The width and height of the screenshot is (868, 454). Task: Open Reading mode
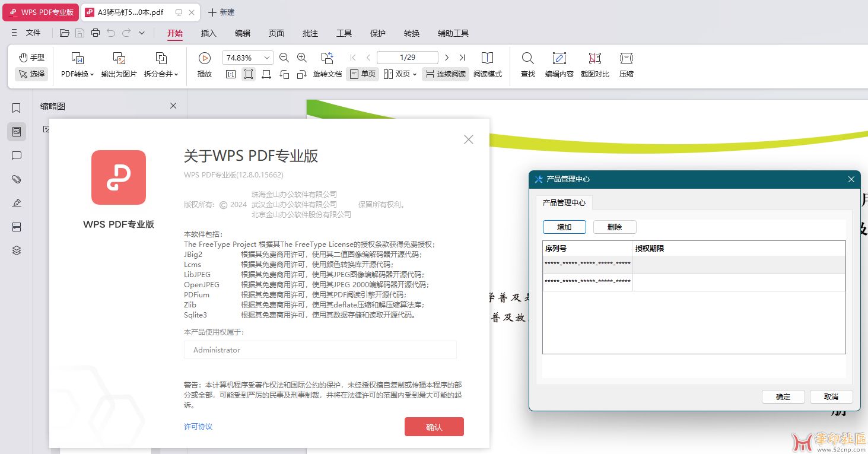pos(487,58)
